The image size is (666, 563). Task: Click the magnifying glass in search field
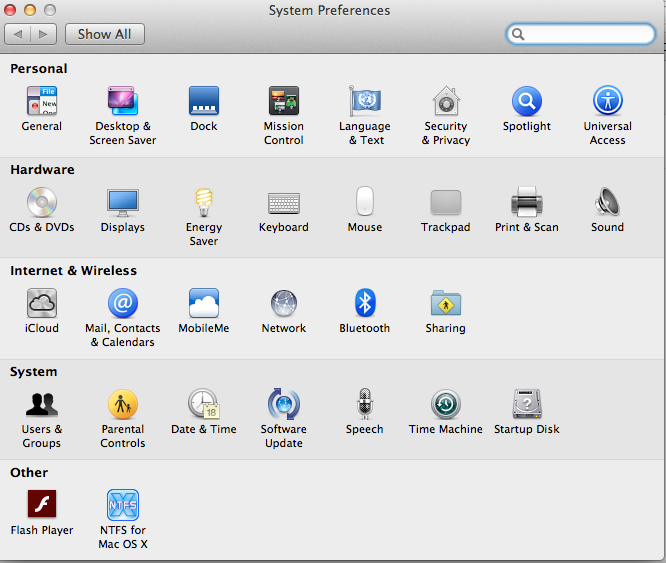point(518,34)
